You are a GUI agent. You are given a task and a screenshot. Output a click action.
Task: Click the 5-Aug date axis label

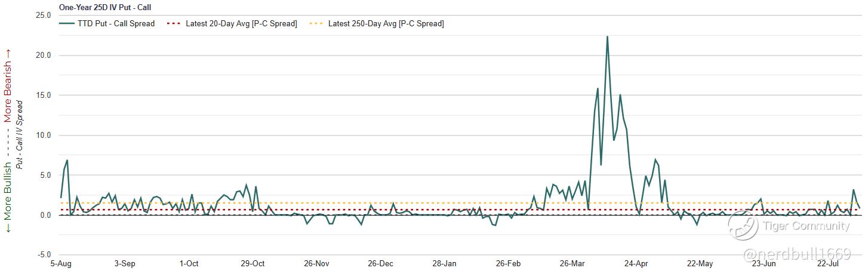tap(61, 263)
